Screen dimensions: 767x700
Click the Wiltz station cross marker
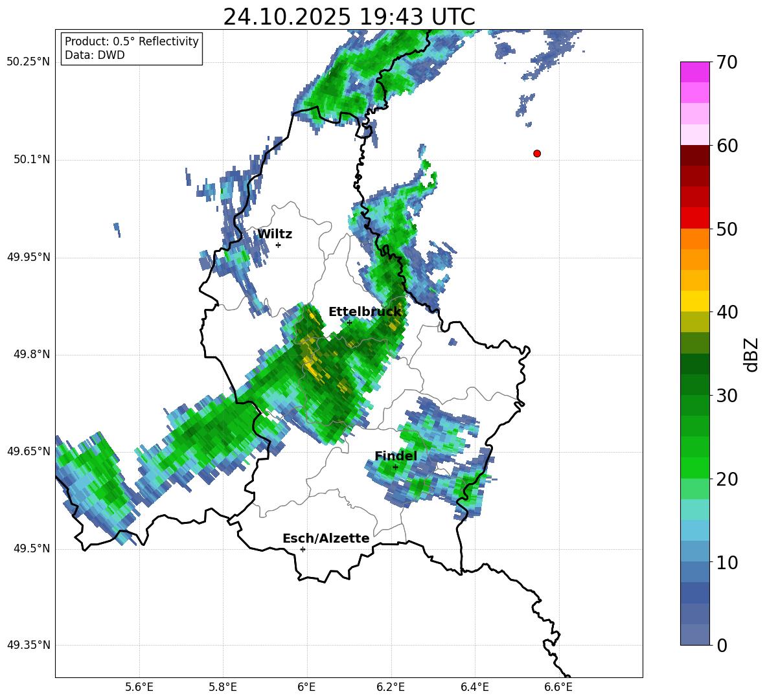(279, 245)
